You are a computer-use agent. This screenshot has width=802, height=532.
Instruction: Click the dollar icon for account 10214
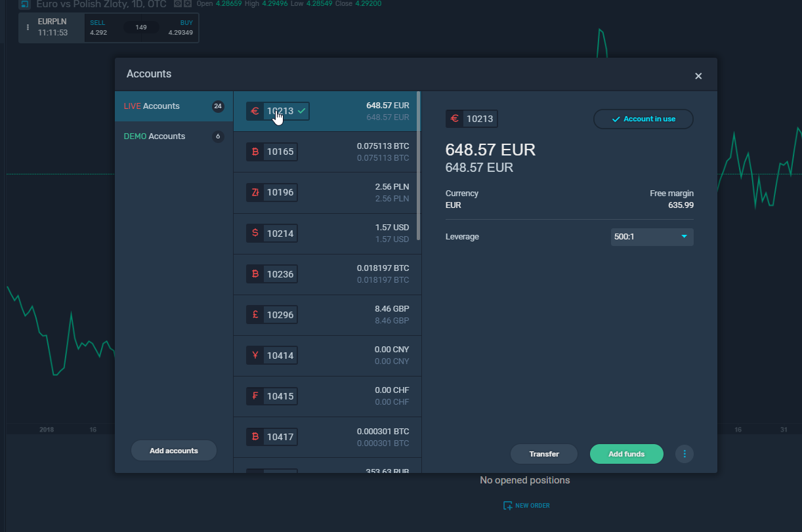(x=255, y=233)
